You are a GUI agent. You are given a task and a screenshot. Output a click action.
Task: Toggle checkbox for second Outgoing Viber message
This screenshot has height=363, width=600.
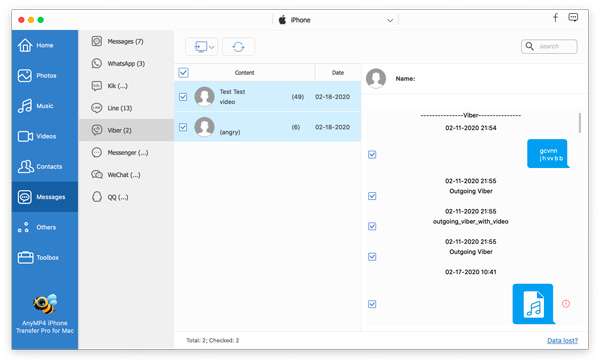pos(372,256)
